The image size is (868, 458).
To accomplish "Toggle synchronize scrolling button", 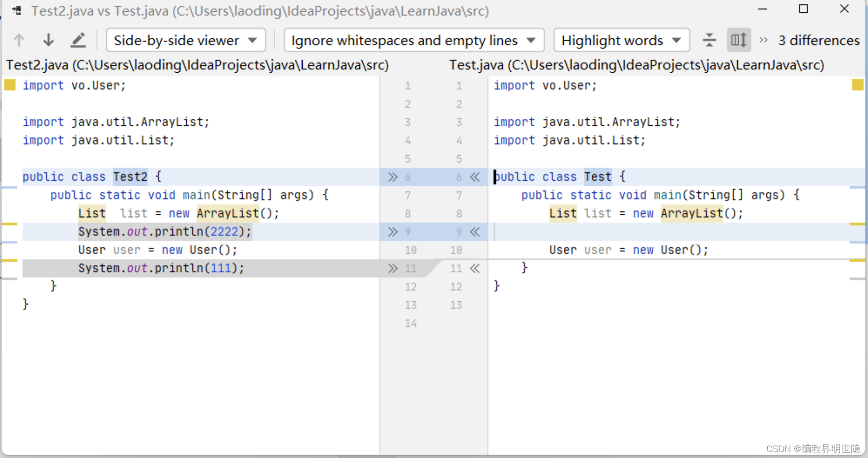I will 739,40.
